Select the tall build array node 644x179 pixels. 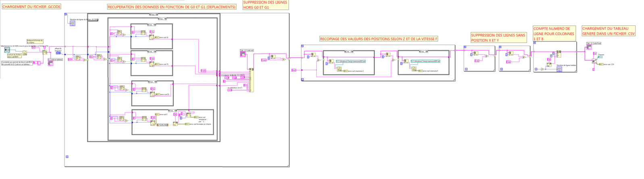pos(251,80)
